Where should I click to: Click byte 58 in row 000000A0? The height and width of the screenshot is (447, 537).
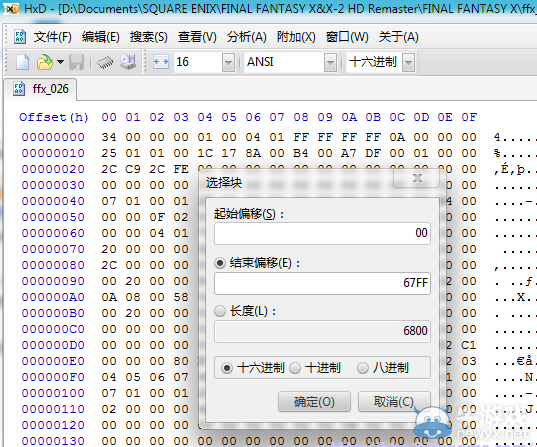(x=181, y=297)
